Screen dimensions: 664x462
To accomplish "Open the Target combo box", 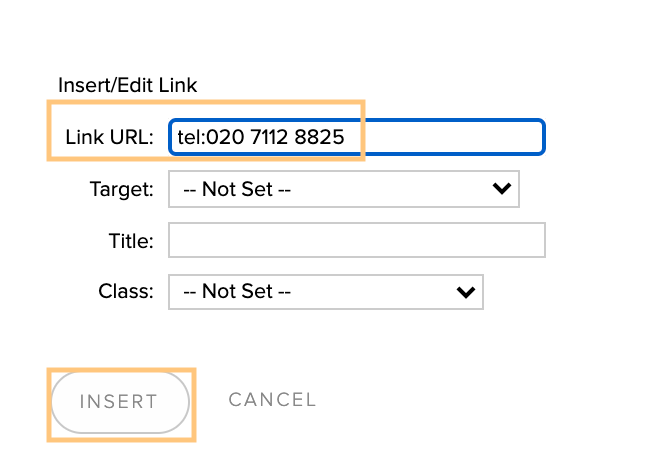I will point(344,189).
